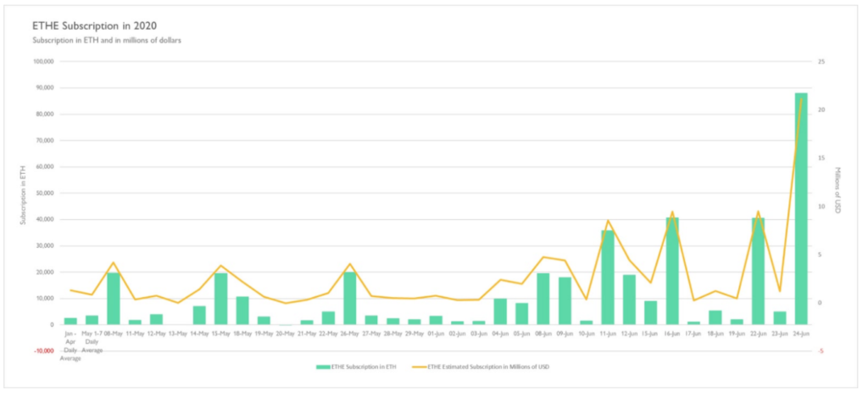Click the 14-May date label
The width and height of the screenshot is (868, 398).
pos(199,334)
